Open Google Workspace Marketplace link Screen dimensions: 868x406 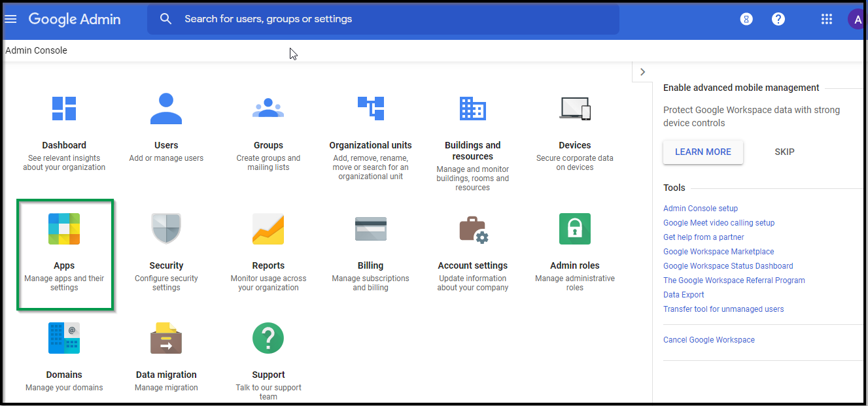(719, 252)
